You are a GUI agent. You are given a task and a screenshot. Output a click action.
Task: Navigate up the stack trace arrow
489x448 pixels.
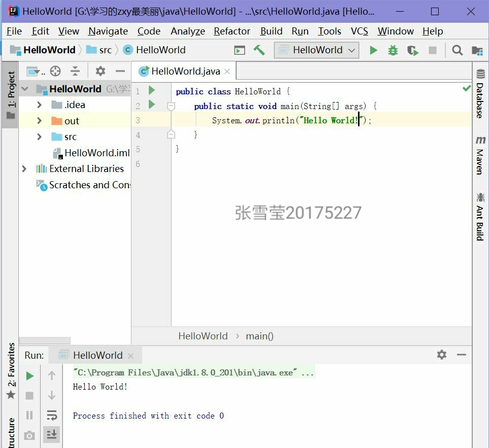tap(52, 376)
